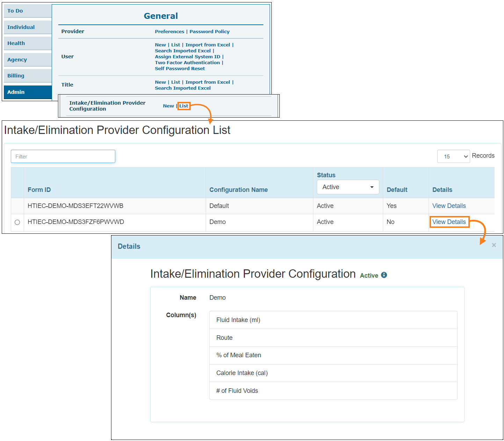Click View Details for Demo configuration

click(x=449, y=222)
